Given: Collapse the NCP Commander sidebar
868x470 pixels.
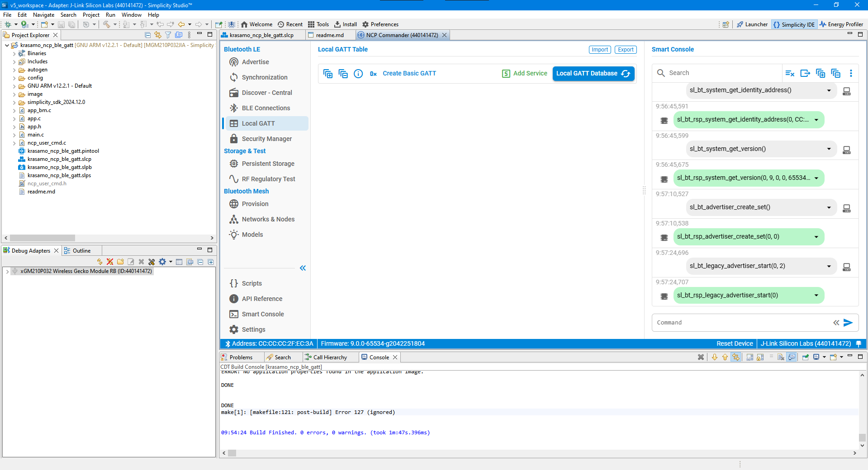Looking at the screenshot, I should point(303,268).
